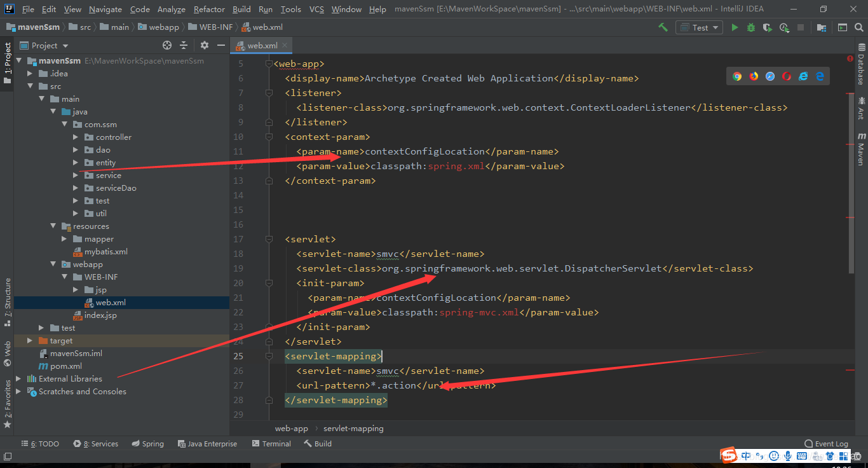Open the Maven tool window
Image resolution: width=868 pixels, height=468 pixels.
pyautogui.click(x=862, y=149)
